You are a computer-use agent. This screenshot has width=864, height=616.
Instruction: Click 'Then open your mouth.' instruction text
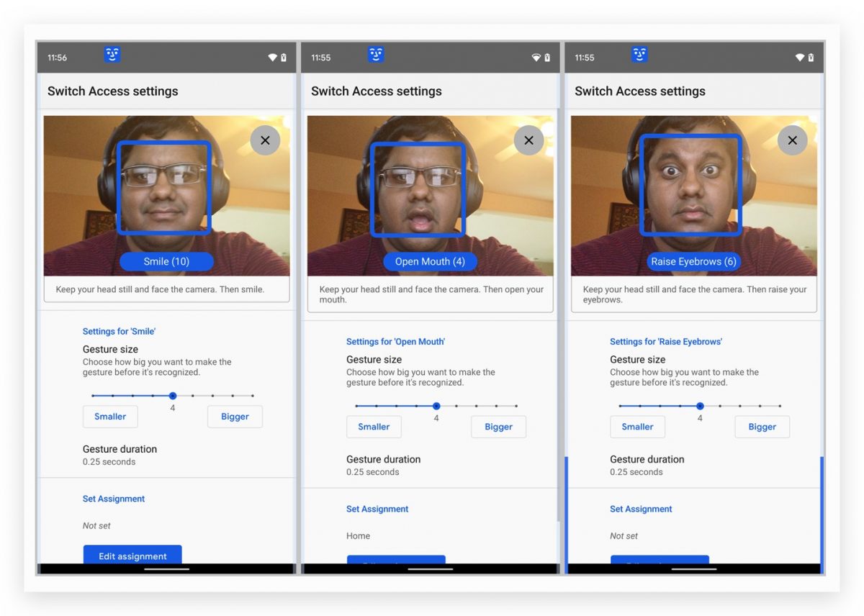tap(431, 294)
